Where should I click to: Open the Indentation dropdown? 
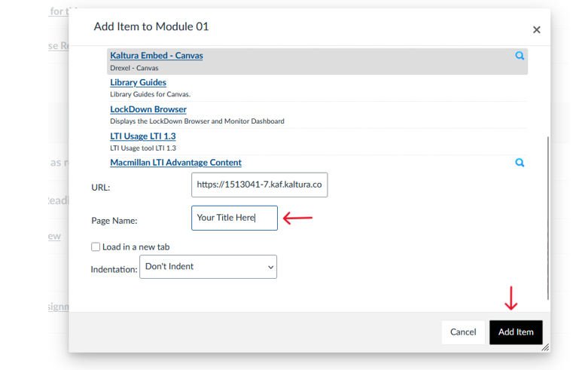[x=208, y=267]
